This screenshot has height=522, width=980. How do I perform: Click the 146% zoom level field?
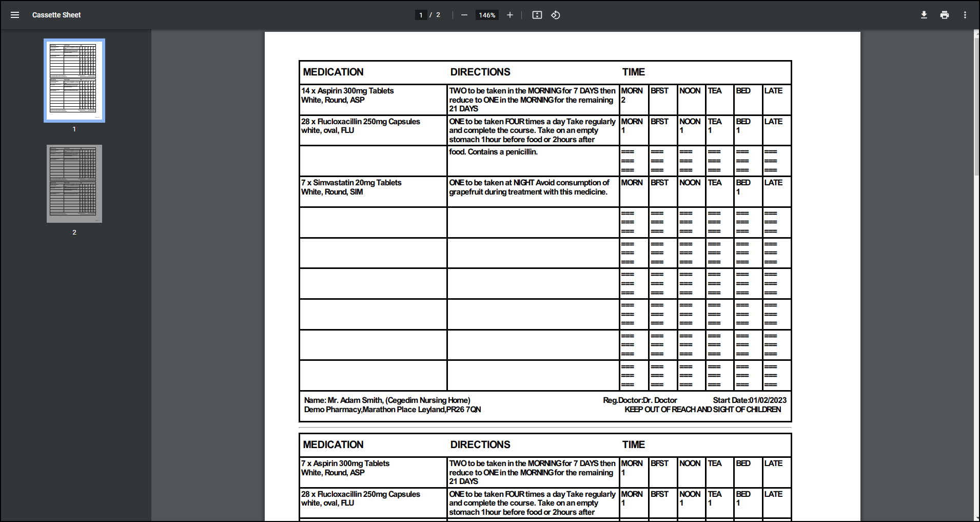pos(487,15)
